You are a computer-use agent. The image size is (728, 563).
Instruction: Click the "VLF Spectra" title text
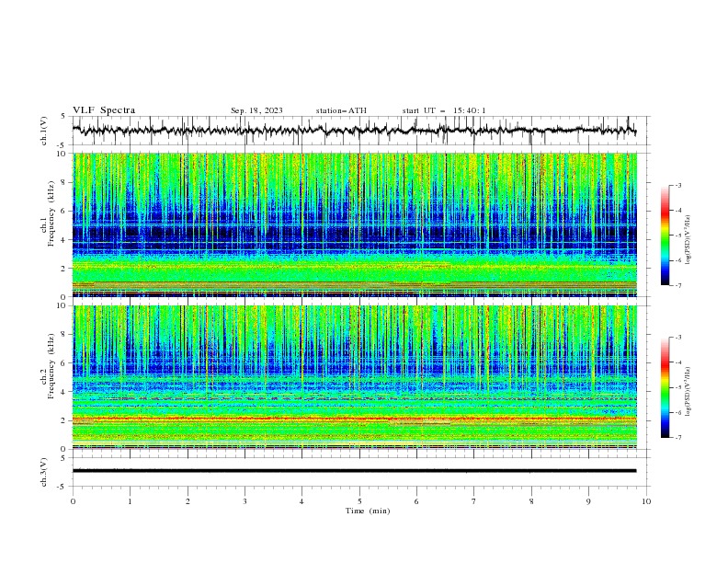104,110
